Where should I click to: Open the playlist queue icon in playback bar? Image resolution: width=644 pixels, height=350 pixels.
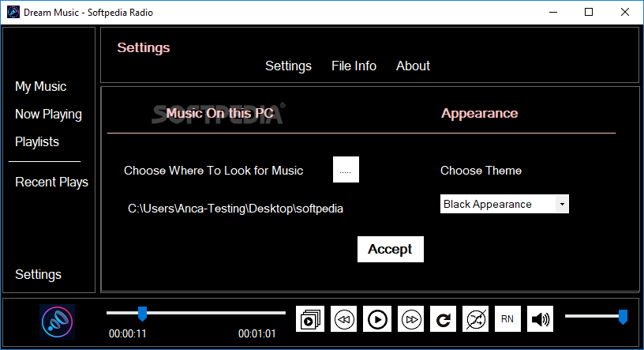click(x=310, y=318)
